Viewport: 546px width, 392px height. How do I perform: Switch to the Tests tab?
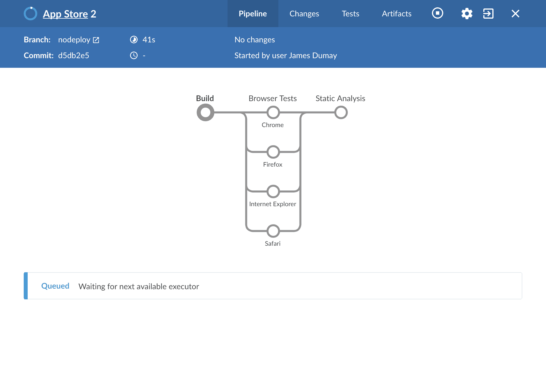click(x=350, y=14)
